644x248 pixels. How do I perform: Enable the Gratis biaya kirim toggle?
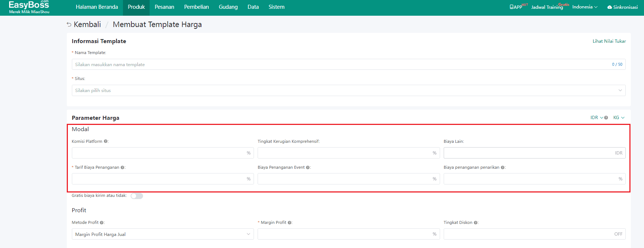tap(137, 196)
